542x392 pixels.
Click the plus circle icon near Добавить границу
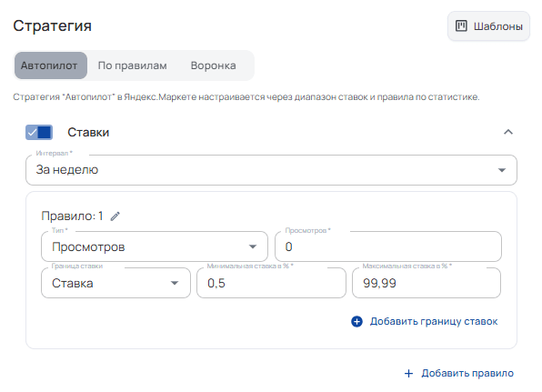coord(356,321)
